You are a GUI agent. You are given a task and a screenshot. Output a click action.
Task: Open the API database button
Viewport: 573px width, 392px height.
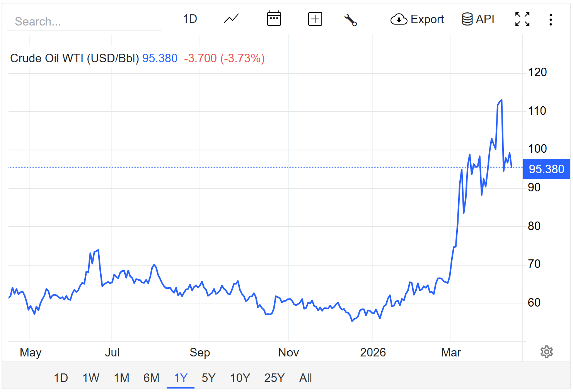click(x=478, y=19)
